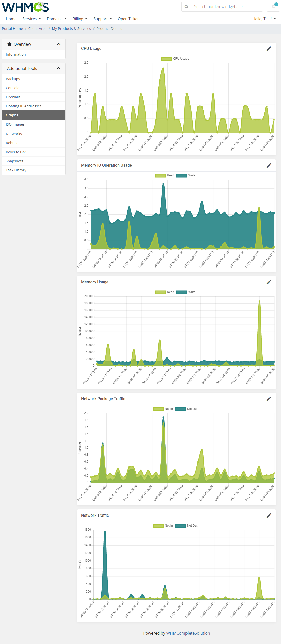This screenshot has height=644, width=281.
Task: Edit the CPU Usage graph pencil icon
Action: point(269,49)
